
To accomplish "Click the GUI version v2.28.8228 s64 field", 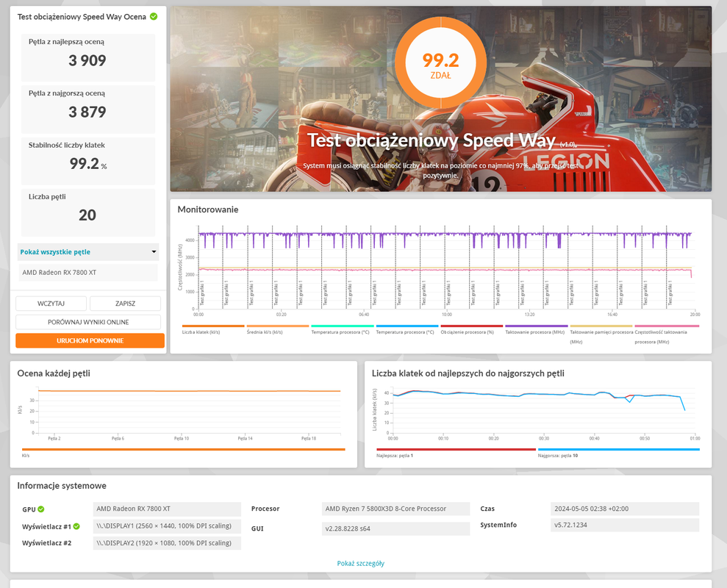I will coord(395,528).
